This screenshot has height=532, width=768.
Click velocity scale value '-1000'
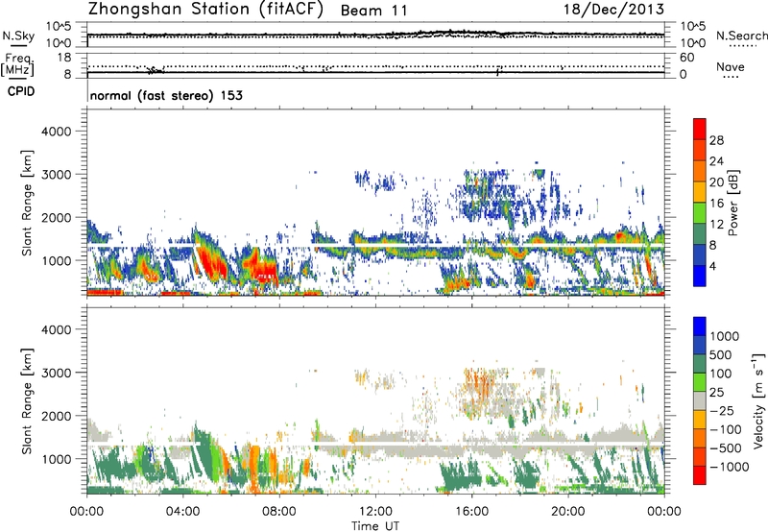[x=729, y=467]
